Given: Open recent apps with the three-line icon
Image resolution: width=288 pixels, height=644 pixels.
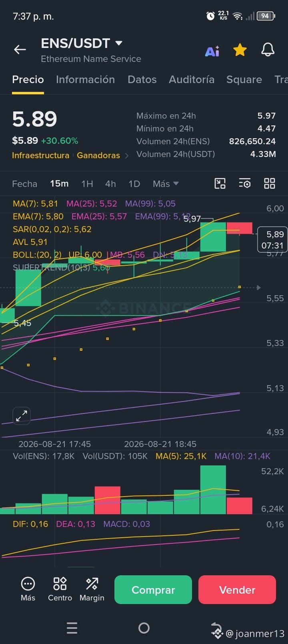Looking at the screenshot, I should (72, 628).
